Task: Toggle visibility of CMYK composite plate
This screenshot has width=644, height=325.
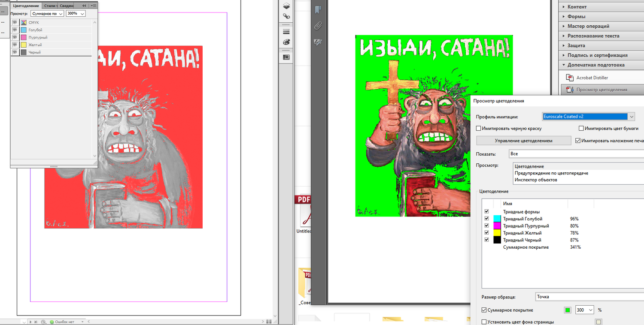Action: point(15,22)
